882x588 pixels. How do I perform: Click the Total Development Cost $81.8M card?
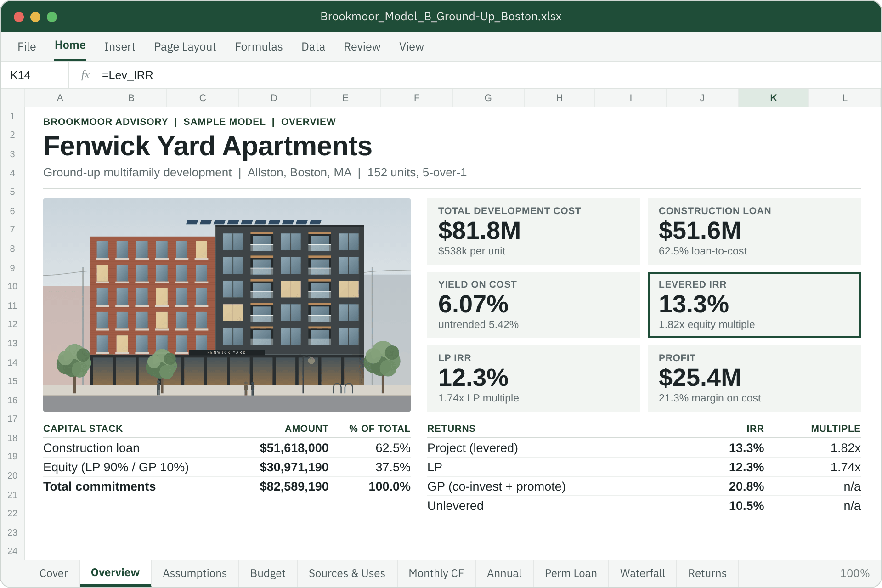(x=534, y=232)
